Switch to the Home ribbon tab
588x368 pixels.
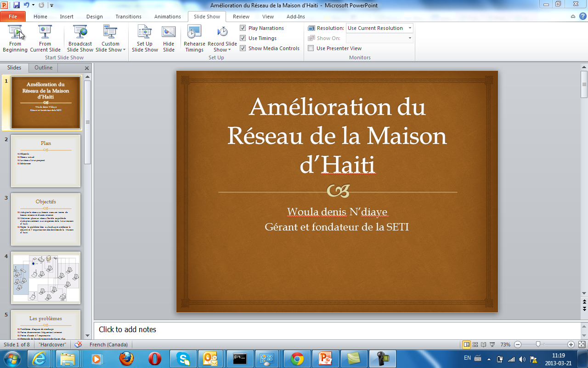click(40, 17)
